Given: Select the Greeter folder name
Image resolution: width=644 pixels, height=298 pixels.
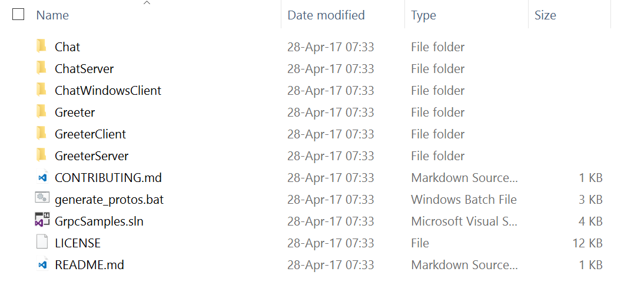Looking at the screenshot, I should pyautogui.click(x=75, y=112).
